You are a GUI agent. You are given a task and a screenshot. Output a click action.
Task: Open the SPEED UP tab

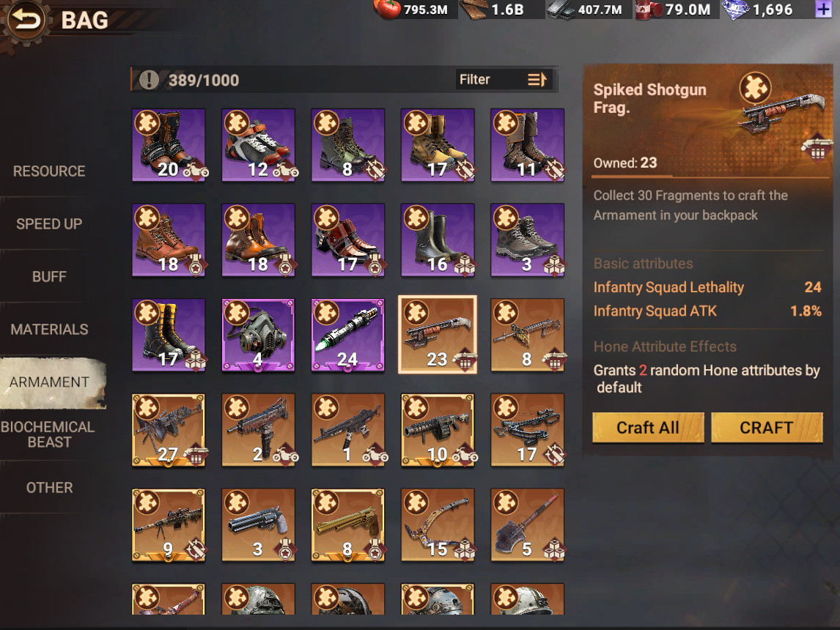[49, 223]
